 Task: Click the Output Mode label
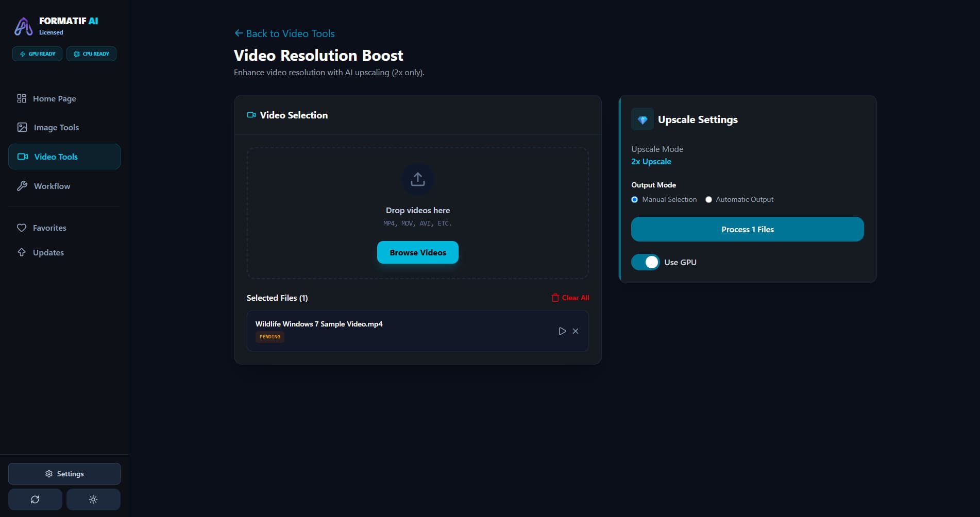(653, 185)
